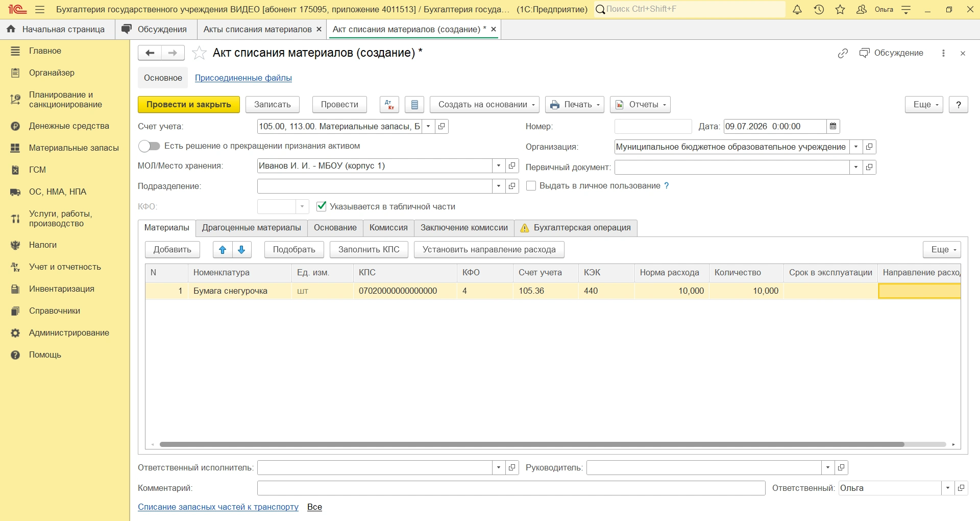Screen dimensions: 980x521
Task: Open favorites star in title bar
Action: (840, 9)
